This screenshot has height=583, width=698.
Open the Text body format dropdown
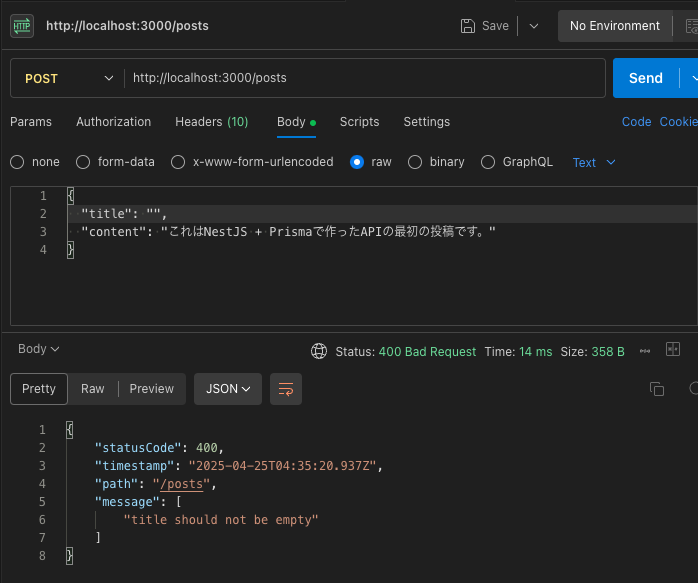tap(594, 162)
